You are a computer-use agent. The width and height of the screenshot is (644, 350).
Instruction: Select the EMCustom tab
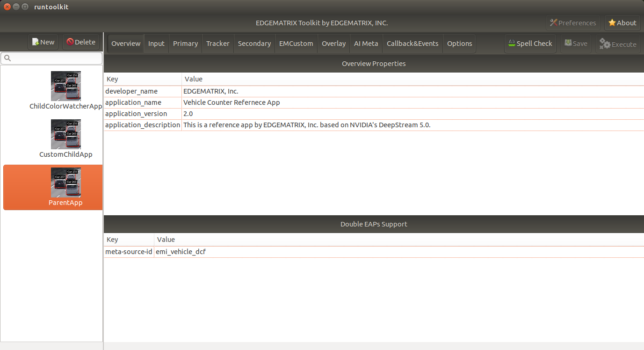(296, 44)
